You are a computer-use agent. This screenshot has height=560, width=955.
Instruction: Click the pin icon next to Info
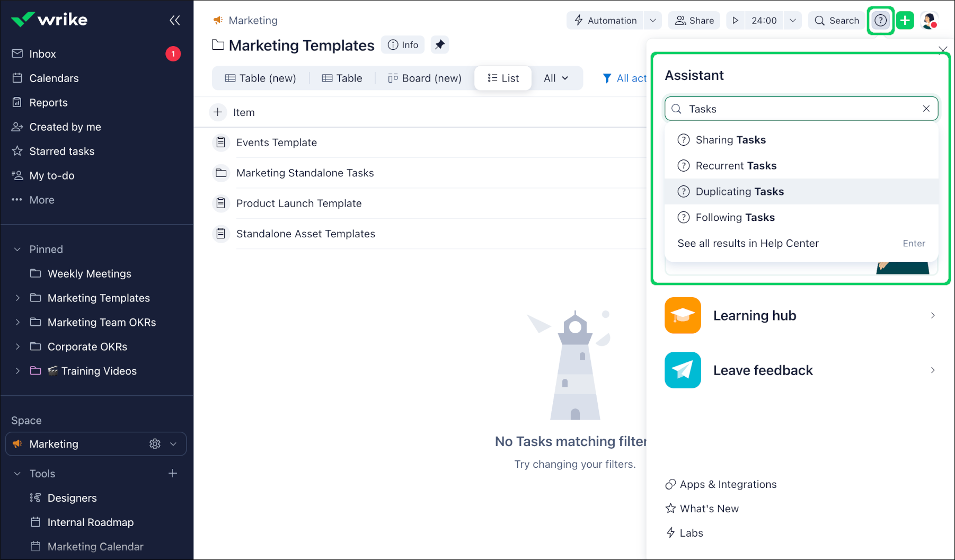(440, 45)
